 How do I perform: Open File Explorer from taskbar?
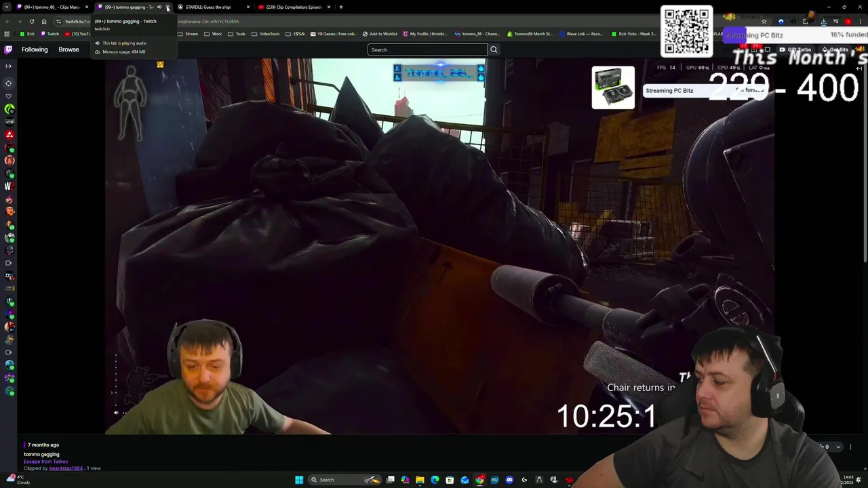(420, 480)
